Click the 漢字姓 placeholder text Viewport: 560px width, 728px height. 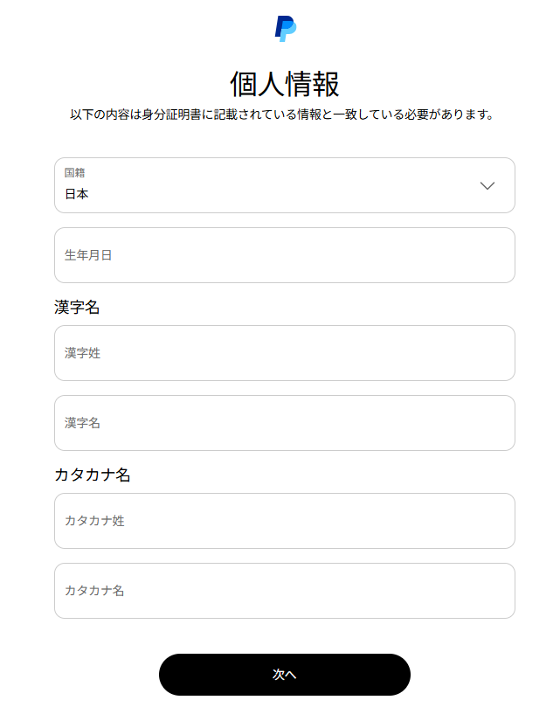[x=82, y=353]
